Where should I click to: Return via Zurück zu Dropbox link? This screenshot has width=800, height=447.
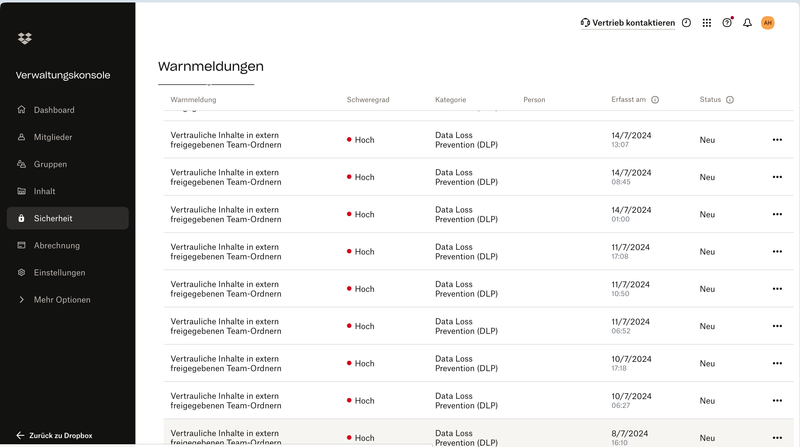click(x=61, y=436)
